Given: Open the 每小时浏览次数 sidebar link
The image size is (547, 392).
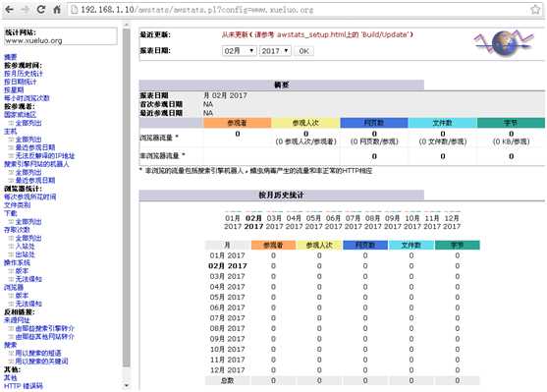Looking at the screenshot, I should pyautogui.click(x=27, y=98).
